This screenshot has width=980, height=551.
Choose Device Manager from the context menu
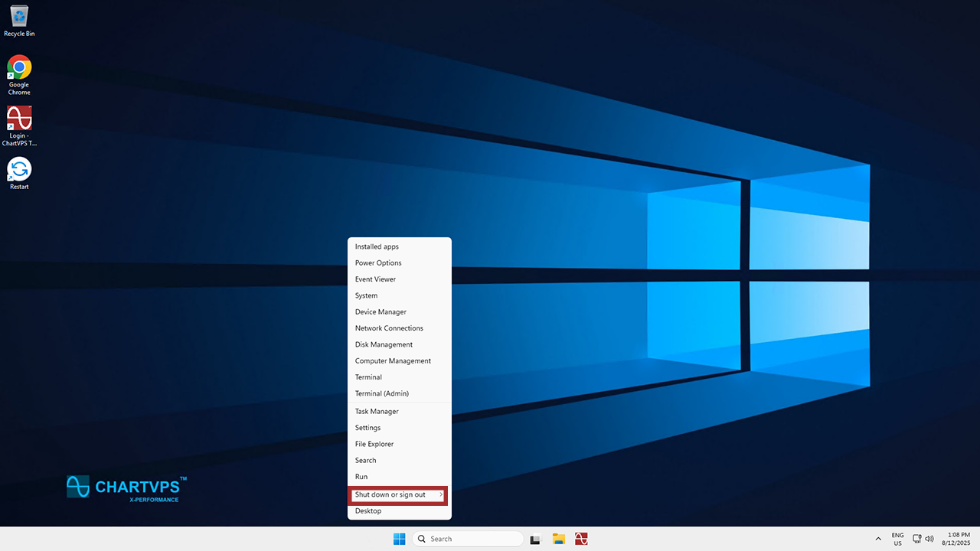click(381, 311)
